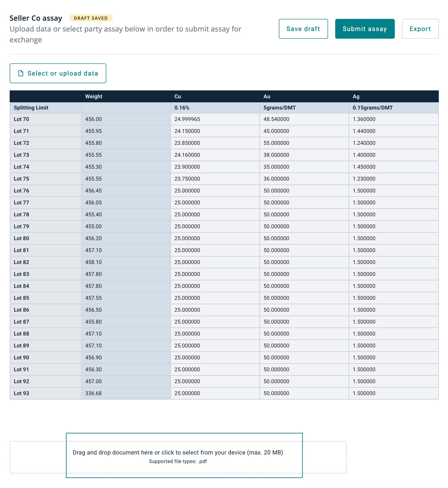This screenshot has width=448, height=488.
Task: Click the Weight column header
Action: 93,96
